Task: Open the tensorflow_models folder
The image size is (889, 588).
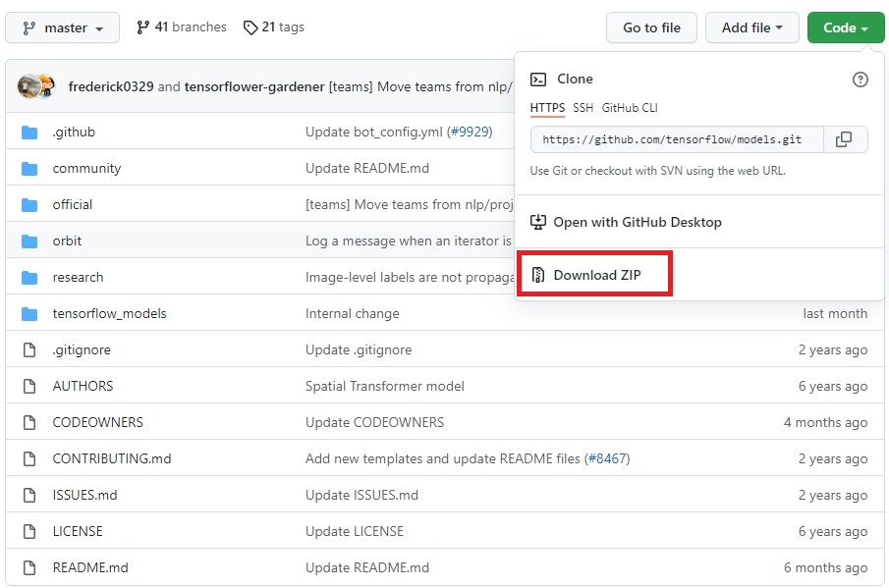Action: pos(109,313)
